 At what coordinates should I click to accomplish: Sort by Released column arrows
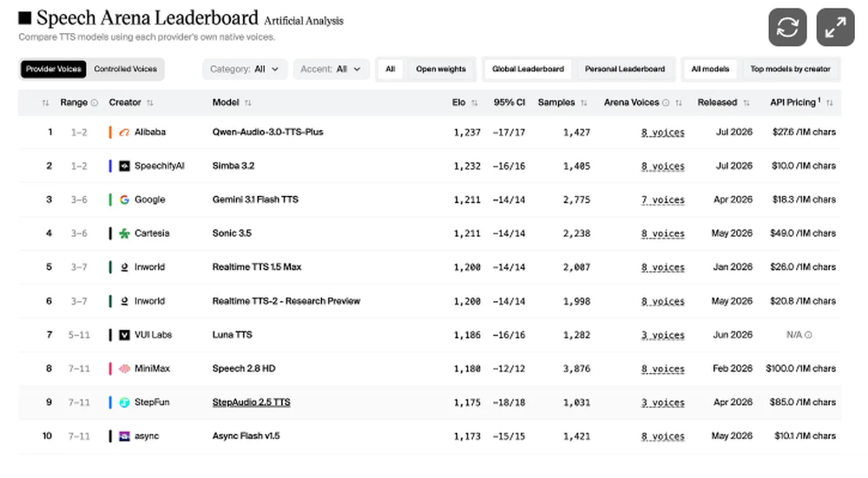click(746, 103)
